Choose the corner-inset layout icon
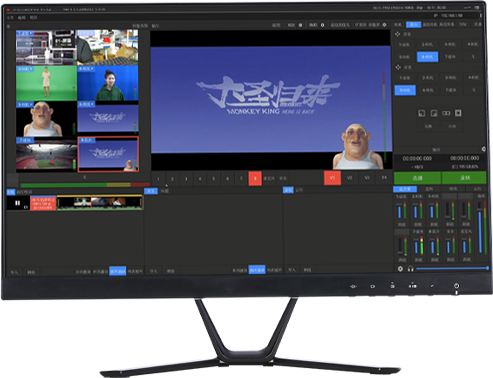 tap(434, 113)
